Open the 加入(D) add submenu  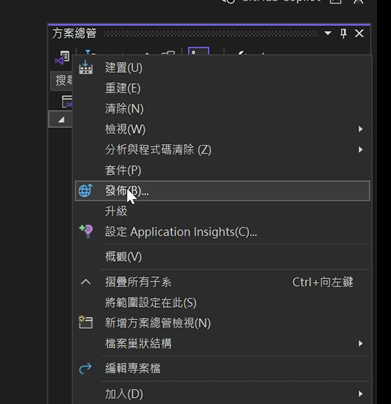coord(222,394)
